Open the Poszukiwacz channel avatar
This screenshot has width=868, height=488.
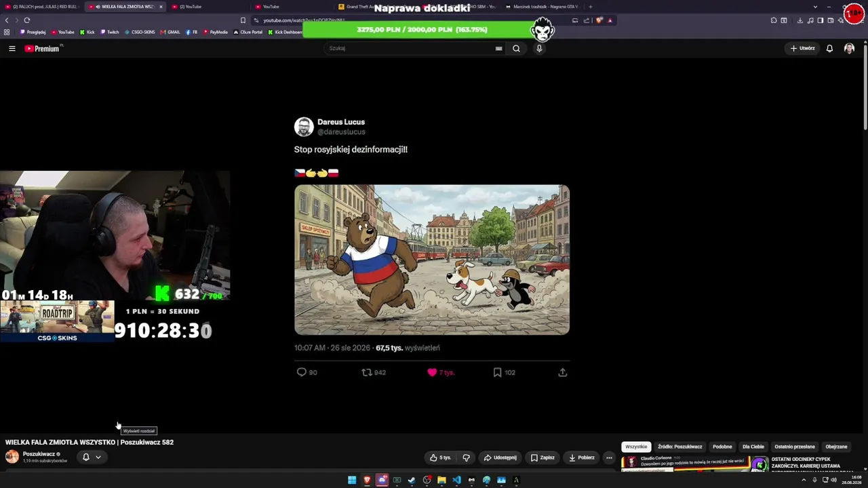(12, 457)
